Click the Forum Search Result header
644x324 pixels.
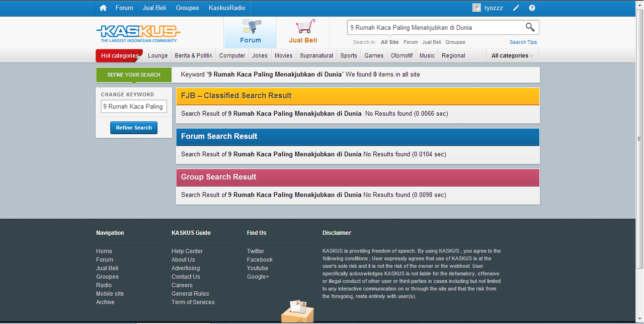click(358, 137)
